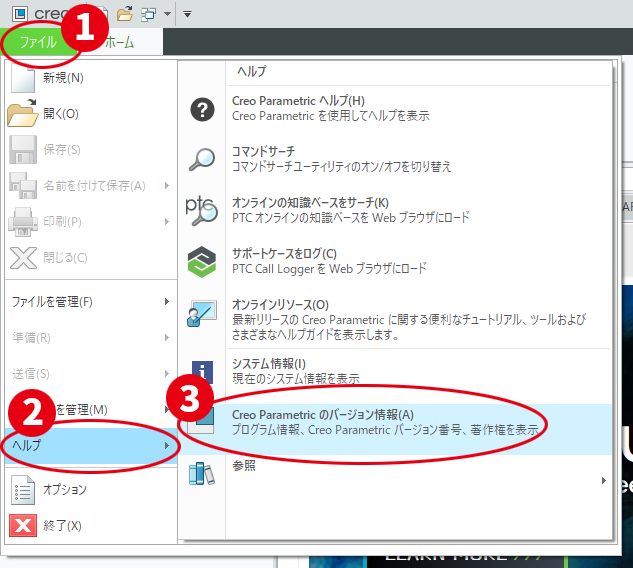The image size is (633, 568).
Task: Open the windows switcher dropdown arrow
Action: tap(167, 15)
